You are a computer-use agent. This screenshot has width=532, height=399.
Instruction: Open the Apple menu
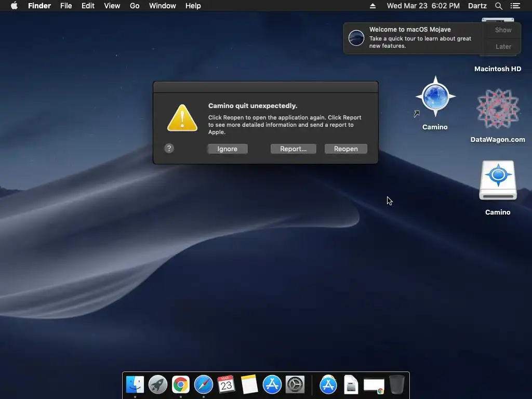[14, 6]
